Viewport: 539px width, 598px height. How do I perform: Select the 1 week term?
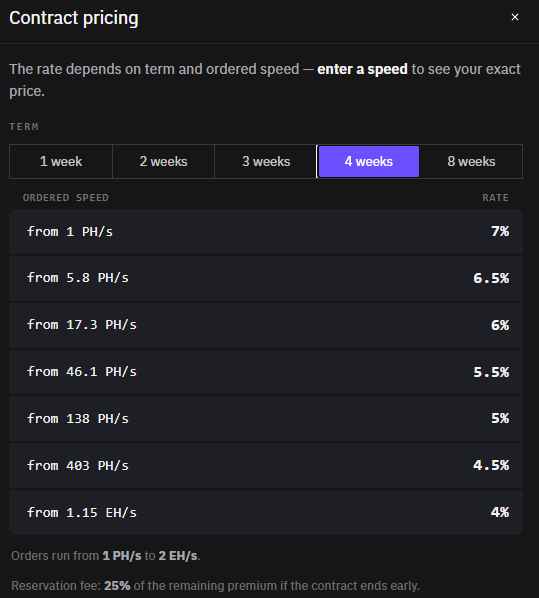[x=61, y=161]
